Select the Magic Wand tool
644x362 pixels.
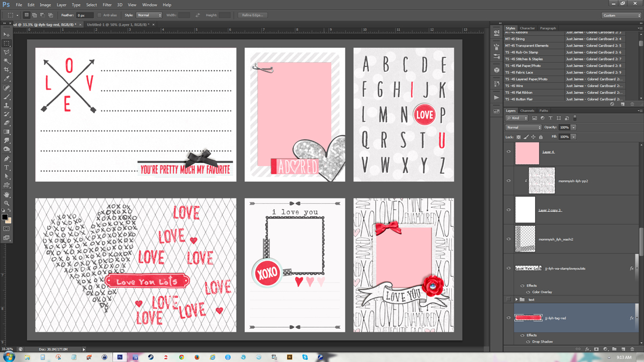click(7, 61)
